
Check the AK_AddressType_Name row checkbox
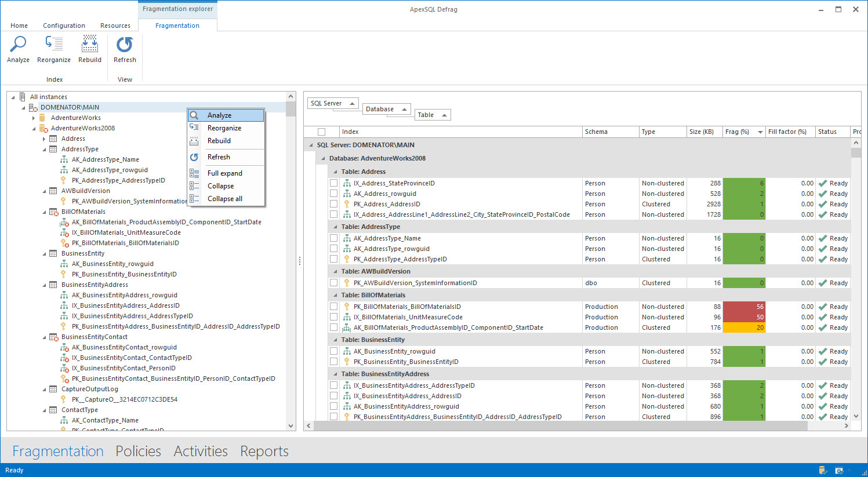(334, 238)
